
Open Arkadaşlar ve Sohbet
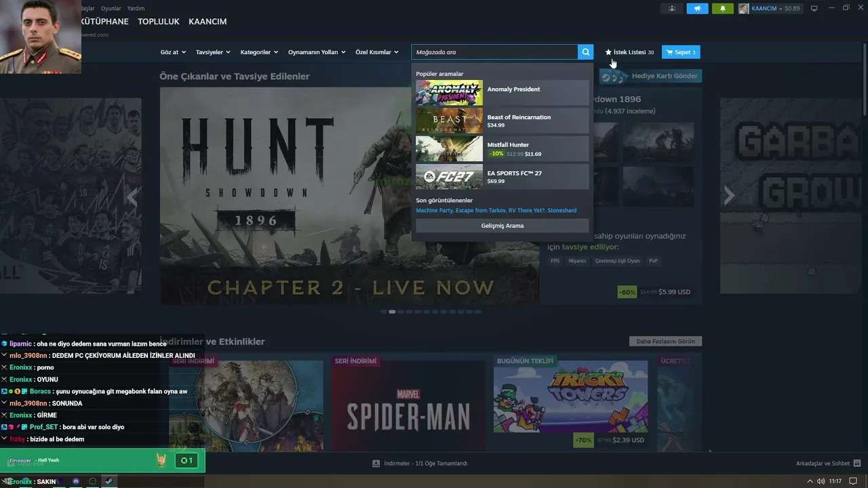tap(823, 464)
